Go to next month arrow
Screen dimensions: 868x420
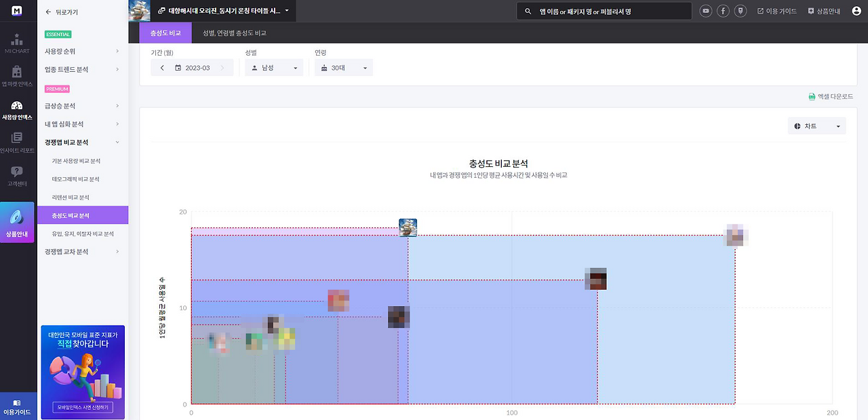(222, 68)
